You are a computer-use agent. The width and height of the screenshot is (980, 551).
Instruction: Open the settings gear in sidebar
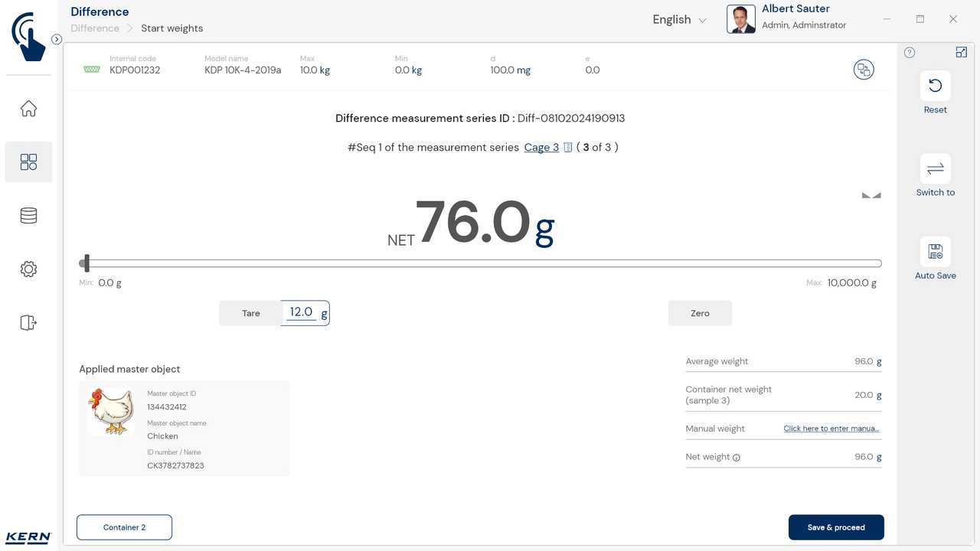[x=28, y=269]
